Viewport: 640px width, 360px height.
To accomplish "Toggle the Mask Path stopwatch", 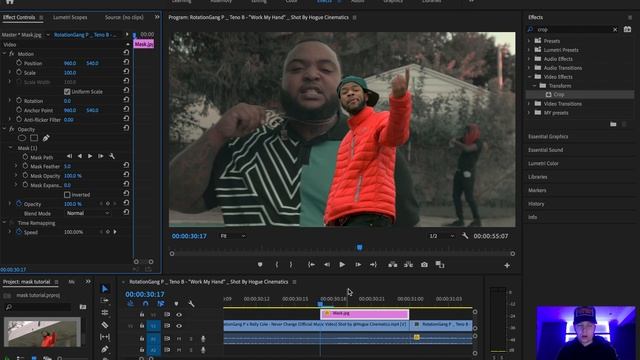I will 25,157.
